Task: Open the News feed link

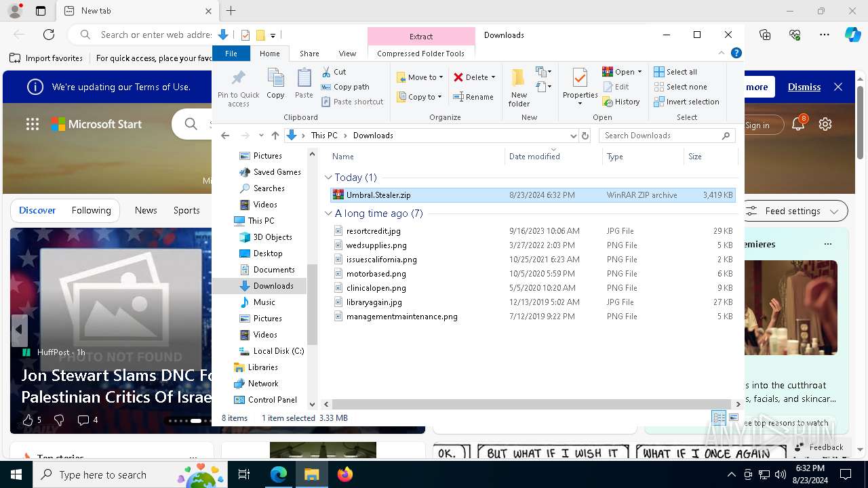Action: (x=146, y=210)
